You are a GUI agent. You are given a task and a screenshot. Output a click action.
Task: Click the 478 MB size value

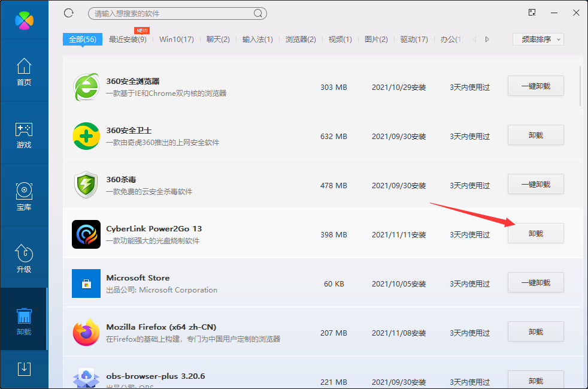pyautogui.click(x=334, y=186)
